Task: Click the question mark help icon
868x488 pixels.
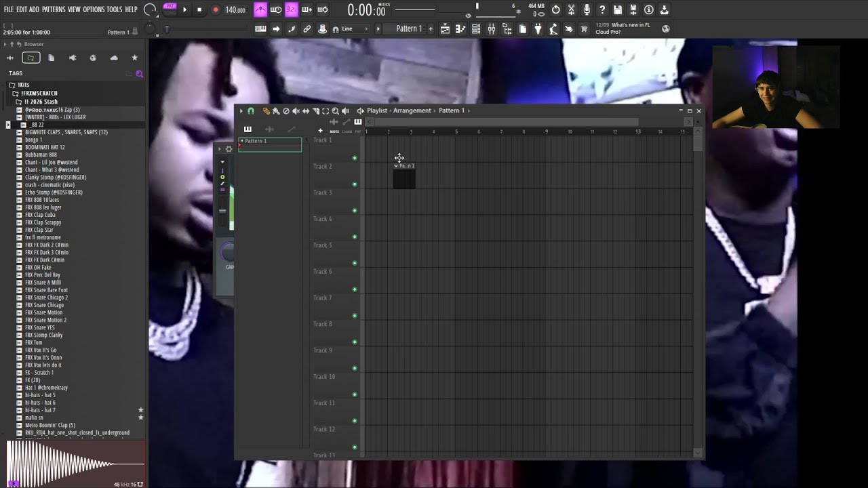Action: coord(602,9)
